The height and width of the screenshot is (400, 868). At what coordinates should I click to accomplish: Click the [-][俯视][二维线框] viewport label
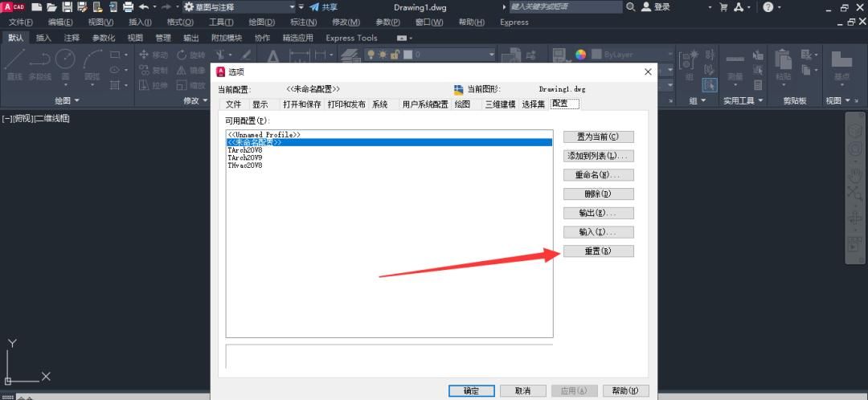click(36, 118)
